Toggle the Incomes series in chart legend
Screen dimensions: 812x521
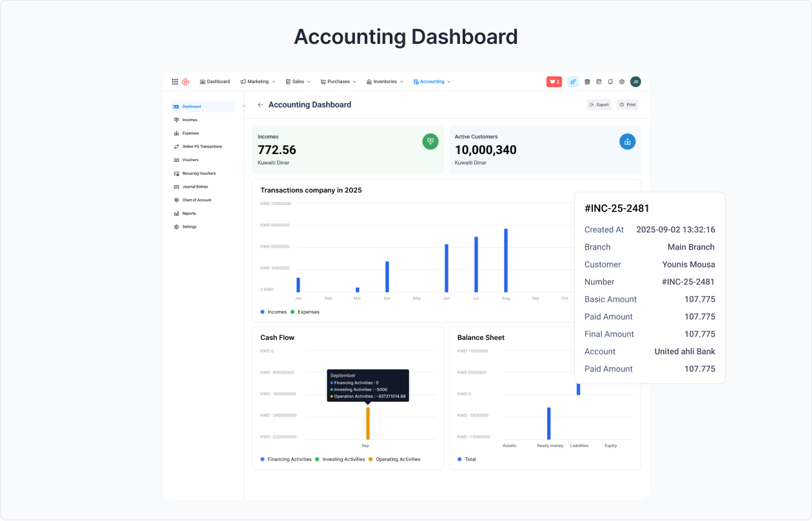pyautogui.click(x=274, y=312)
